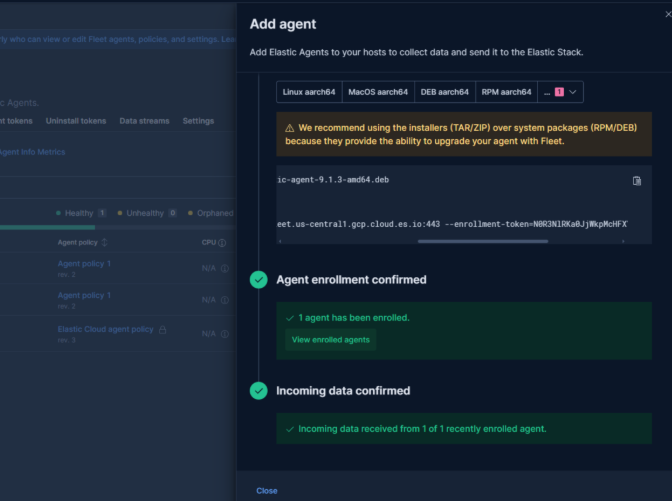Open the Uninstall tokens tab
This screenshot has width=672, height=501.
tap(75, 121)
